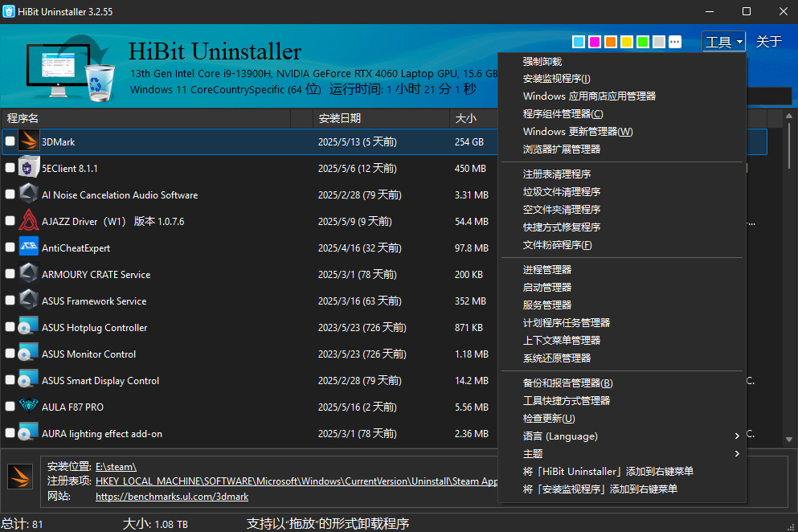Check the AI Noise Cancelation Audio Software box
This screenshot has height=532, width=798.
[10, 194]
